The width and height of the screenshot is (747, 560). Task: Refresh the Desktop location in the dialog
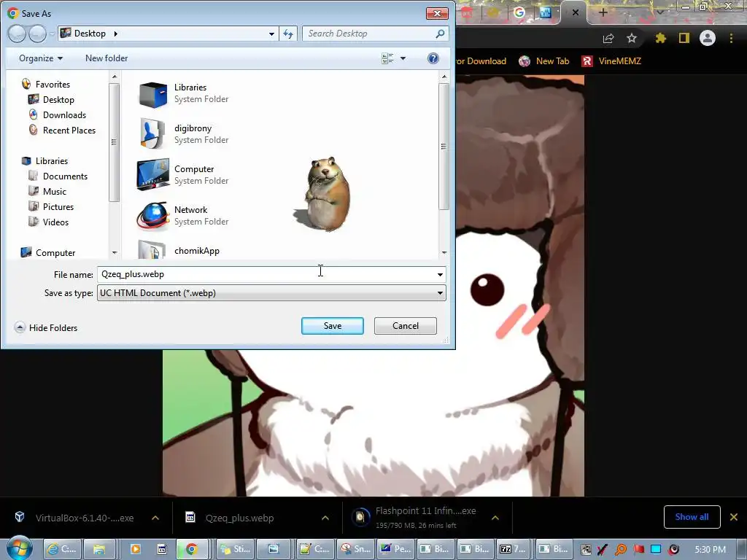coord(288,34)
